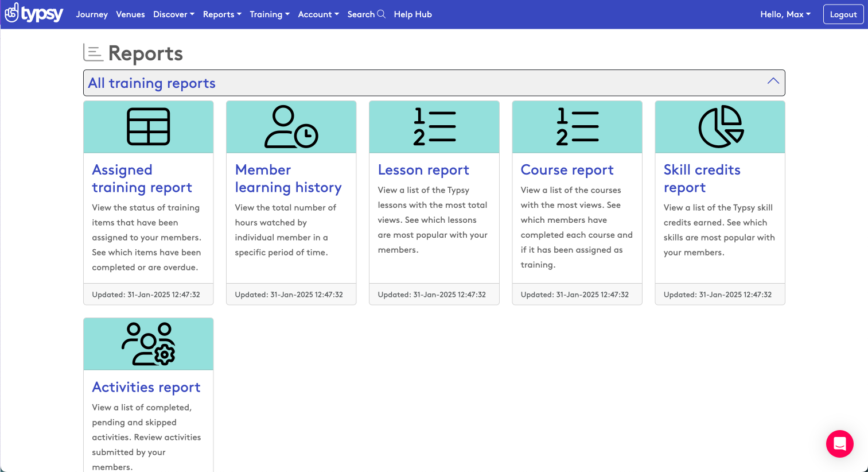The height and width of the screenshot is (472, 868).
Task: Click the Updated timestamp under Assigned training report
Action: [x=146, y=295]
